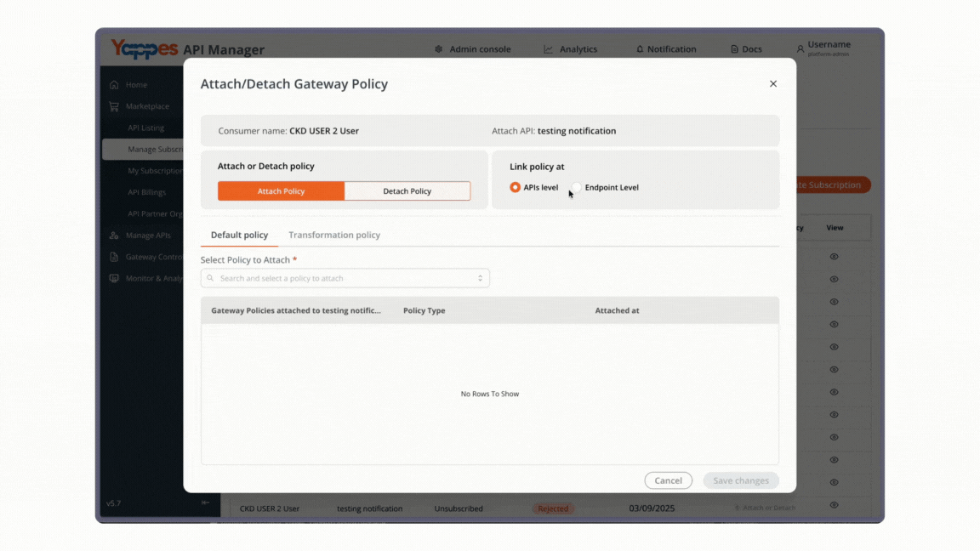Click the No Rows To Show message
This screenshot has width=980, height=551.
(490, 394)
